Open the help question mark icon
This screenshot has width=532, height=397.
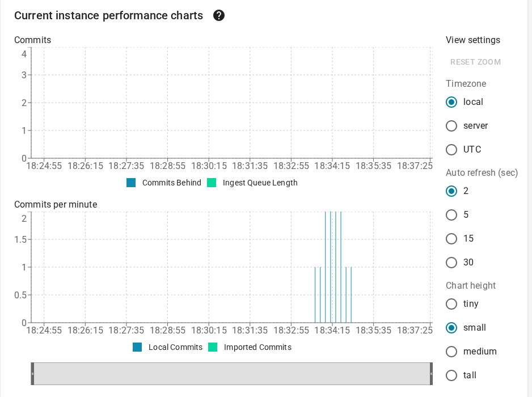point(219,15)
